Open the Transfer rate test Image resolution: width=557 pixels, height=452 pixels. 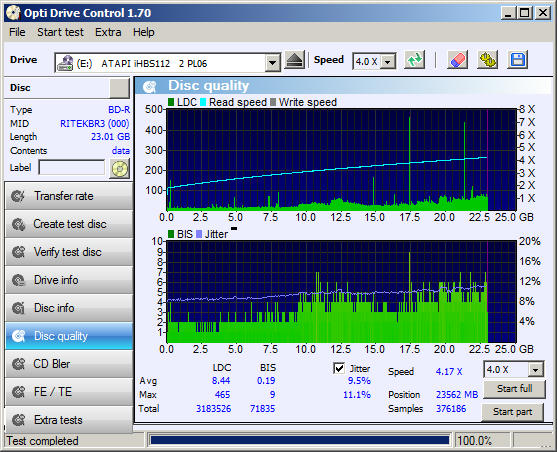[69, 196]
